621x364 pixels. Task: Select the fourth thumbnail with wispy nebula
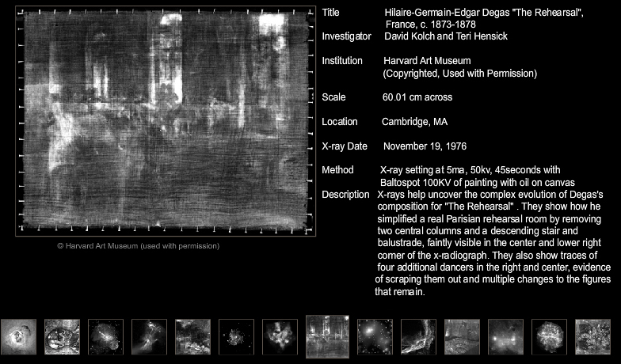(149, 337)
